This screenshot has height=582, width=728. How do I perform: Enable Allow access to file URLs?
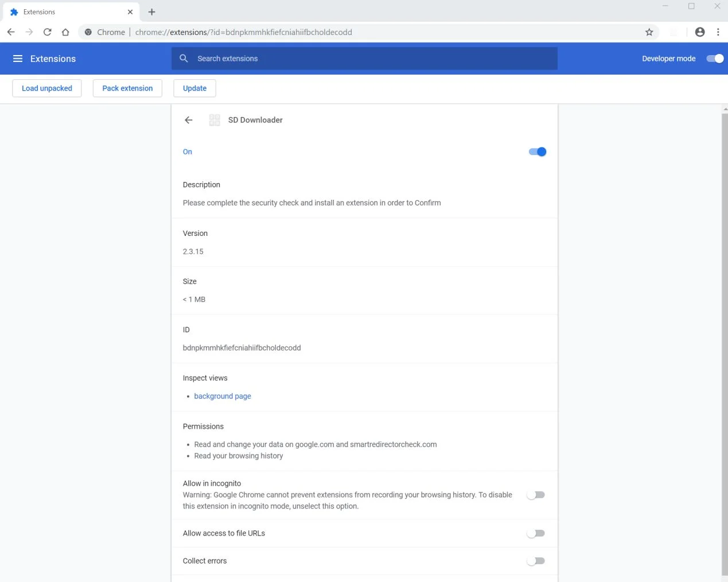tap(536, 533)
